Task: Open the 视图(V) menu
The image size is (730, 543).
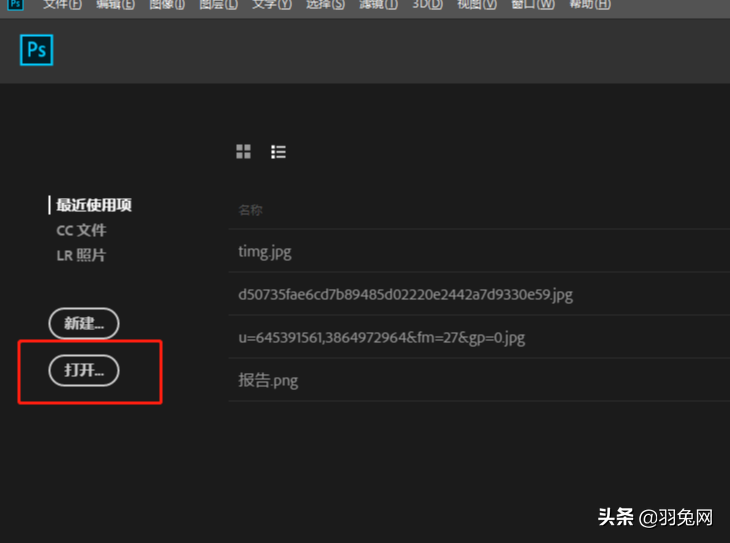Action: coord(477,5)
